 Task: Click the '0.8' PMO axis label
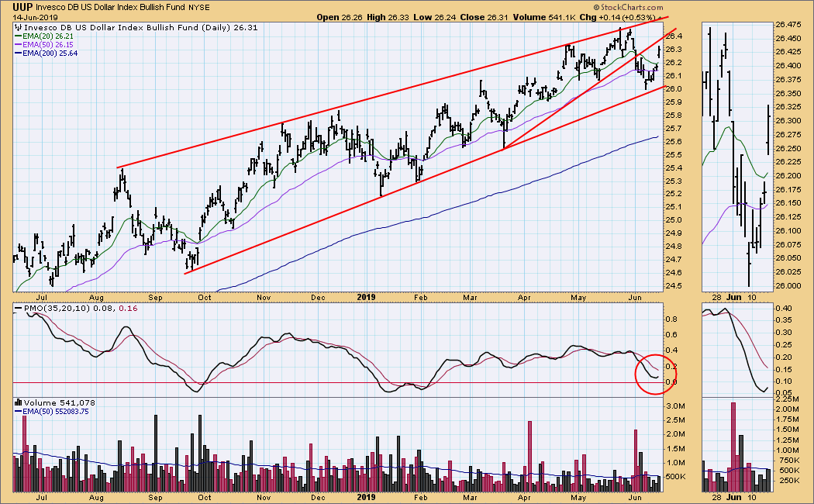(671, 319)
